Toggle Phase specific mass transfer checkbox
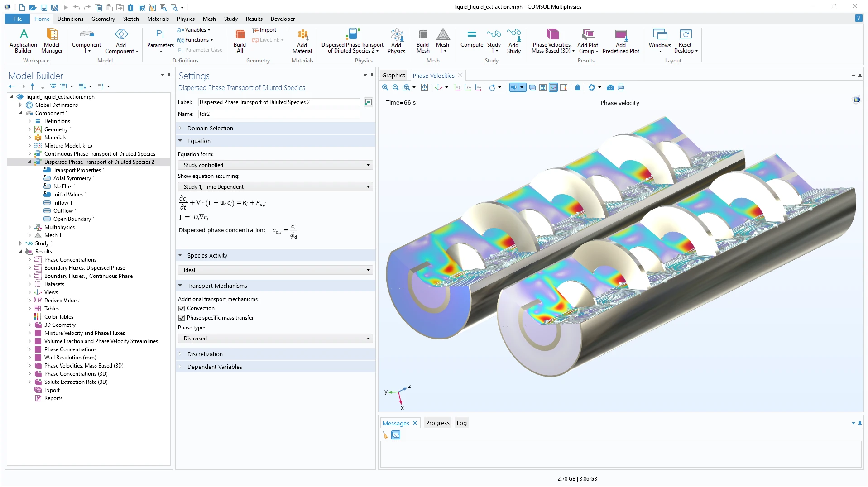This screenshot has height=487, width=868. [182, 318]
